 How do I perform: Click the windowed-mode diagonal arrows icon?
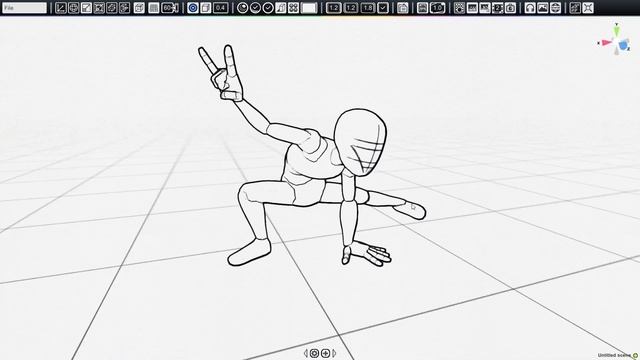point(575,8)
